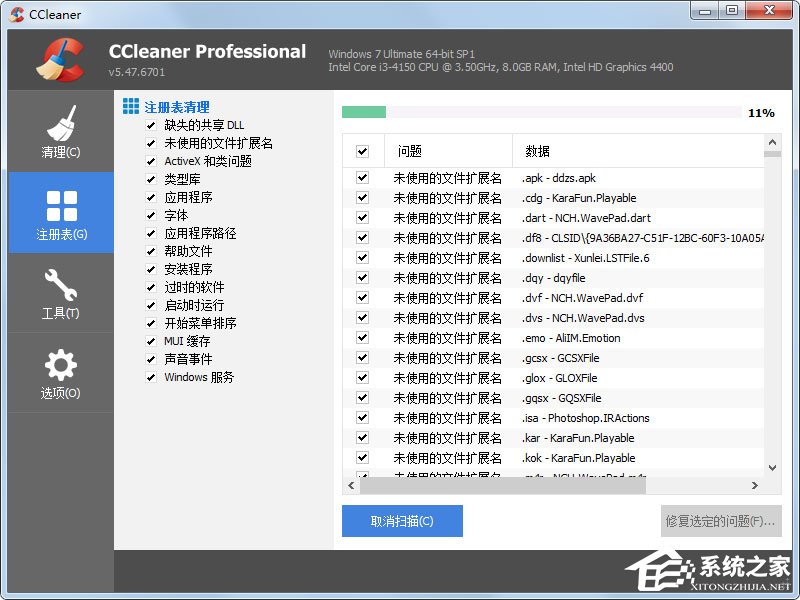800x600 pixels.
Task: Click the vertical scrollbar down arrow
Action: 771,467
